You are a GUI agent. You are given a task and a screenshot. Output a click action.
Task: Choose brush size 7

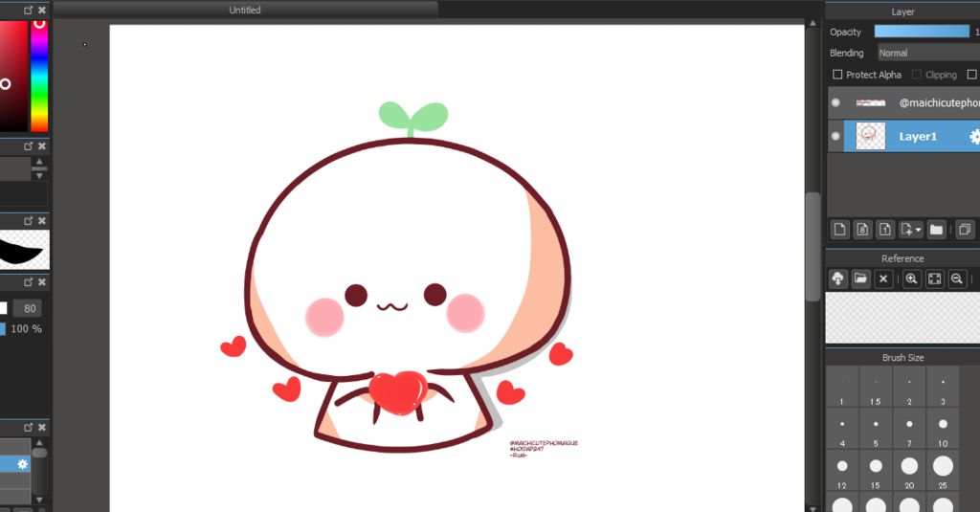pos(909,429)
